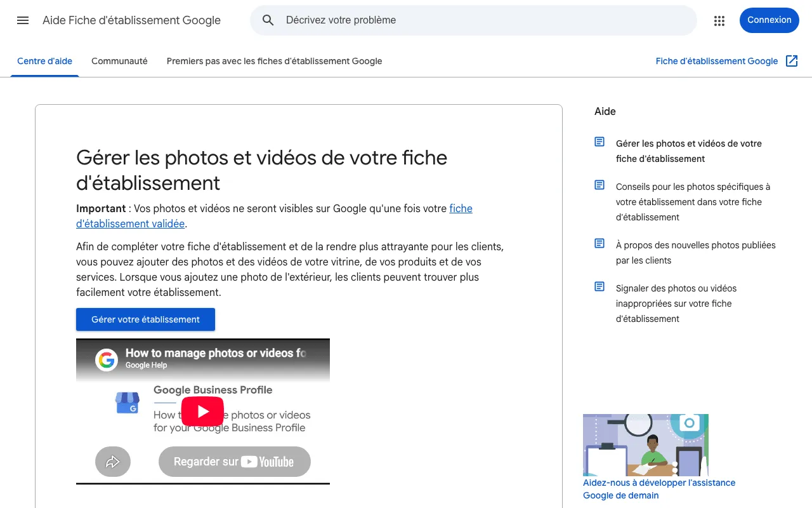Open Aidez-nous à développer l'assistance link
Screen dimensions: 812x508
coord(659,489)
